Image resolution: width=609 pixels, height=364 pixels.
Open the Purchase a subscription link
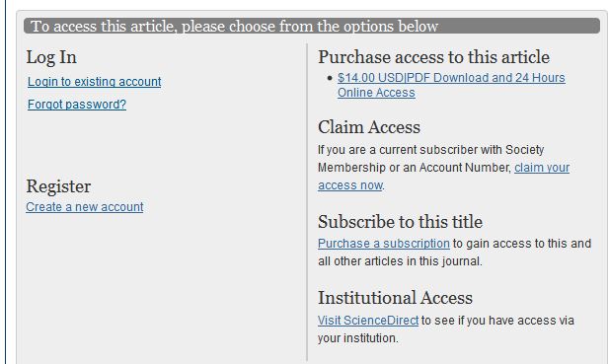384,244
